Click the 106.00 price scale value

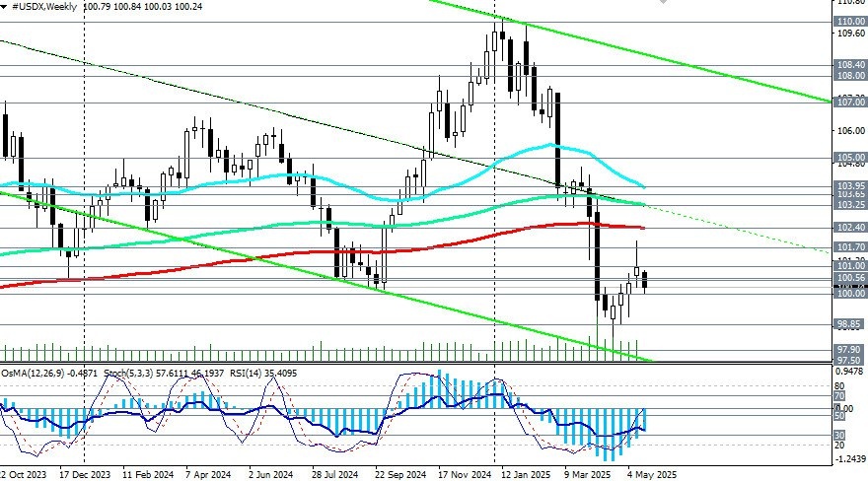[851, 130]
